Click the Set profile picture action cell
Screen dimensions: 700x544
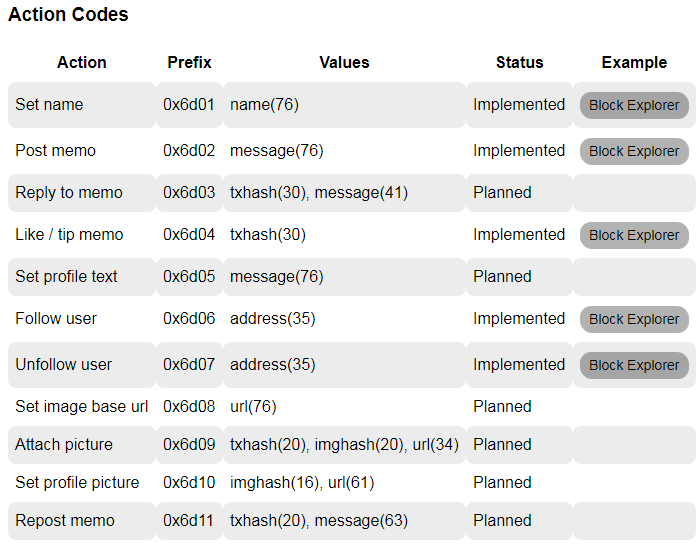coord(77,482)
